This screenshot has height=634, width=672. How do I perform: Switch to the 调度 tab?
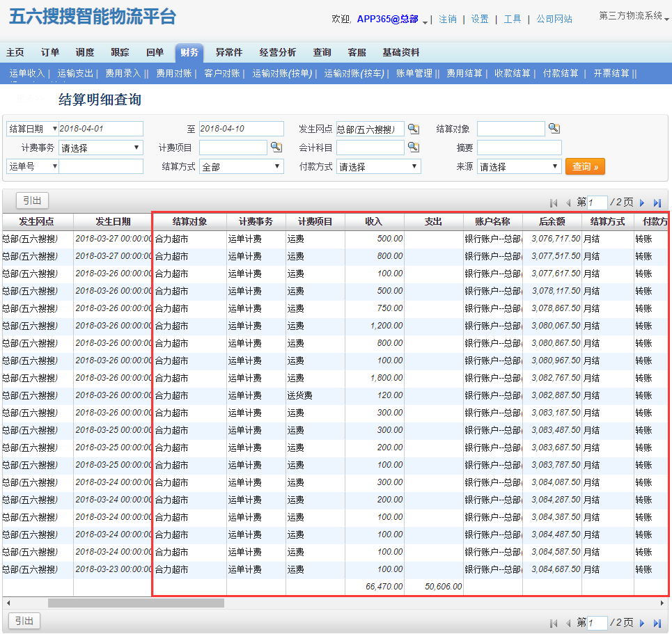point(85,52)
